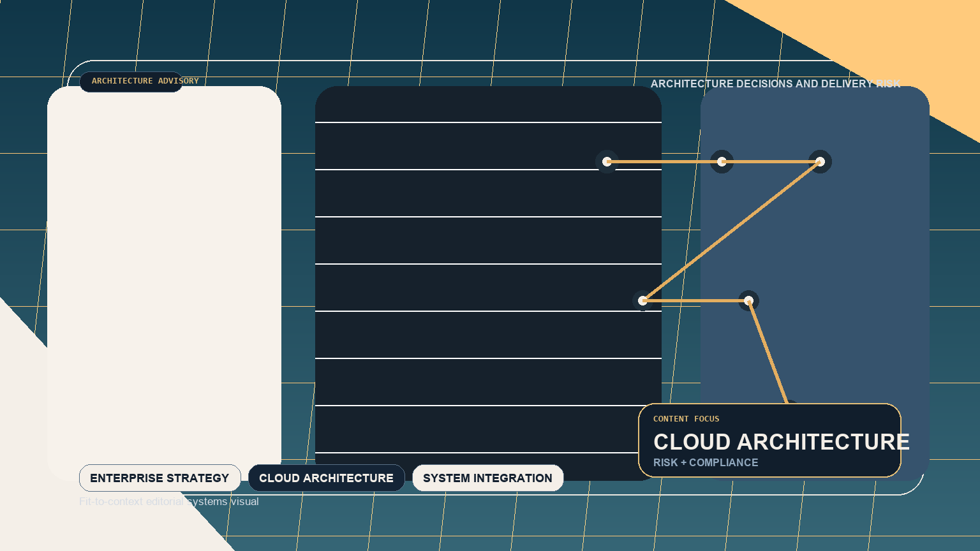Open the System Integration pill
Screen dimensions: 980x551
[487, 478]
